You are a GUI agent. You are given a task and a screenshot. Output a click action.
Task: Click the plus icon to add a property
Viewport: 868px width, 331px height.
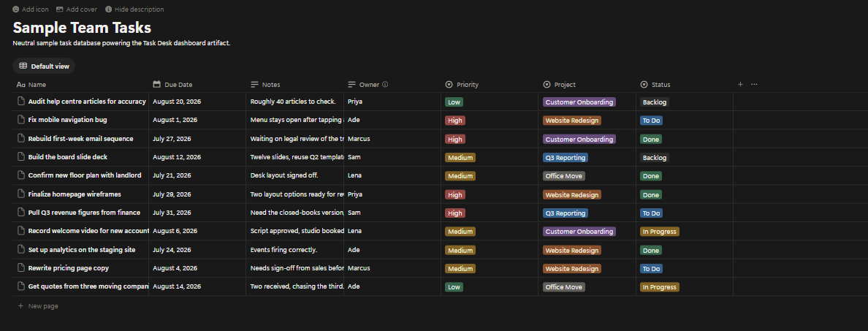coord(740,84)
